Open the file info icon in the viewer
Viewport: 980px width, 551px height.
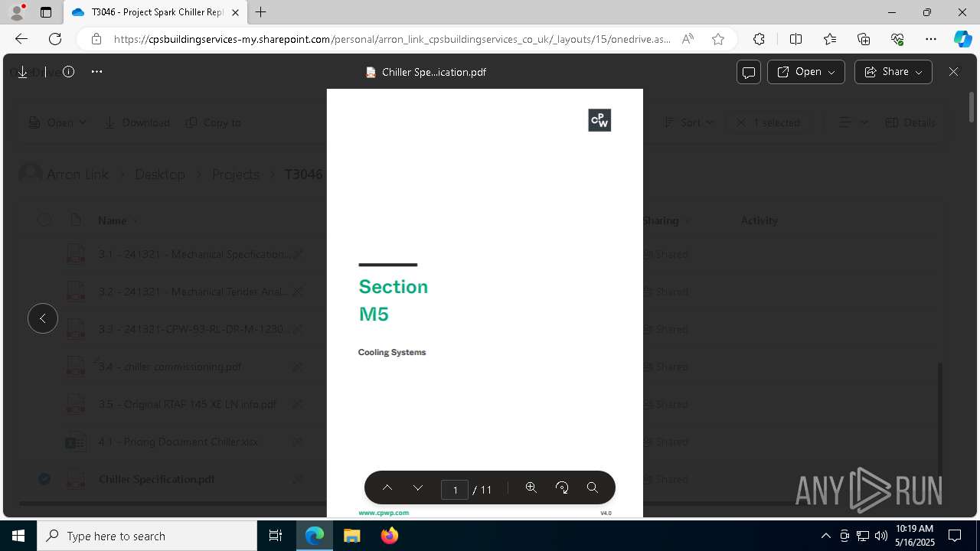(68, 72)
